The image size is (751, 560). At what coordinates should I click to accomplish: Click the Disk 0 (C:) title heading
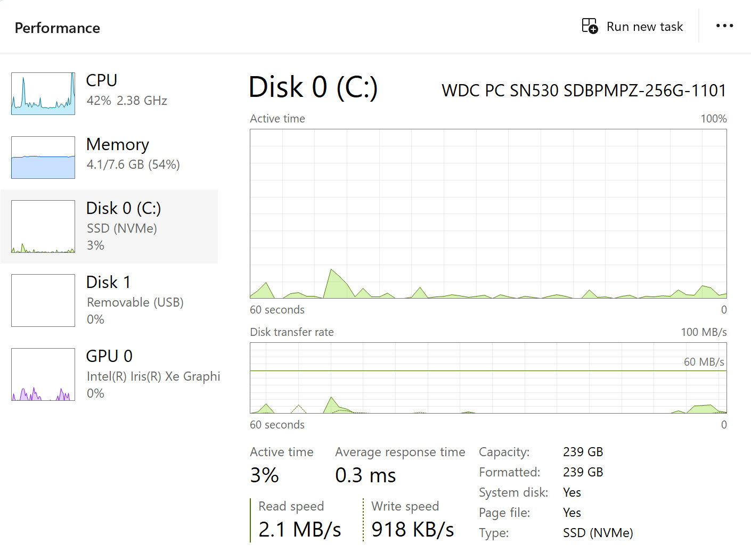313,87
